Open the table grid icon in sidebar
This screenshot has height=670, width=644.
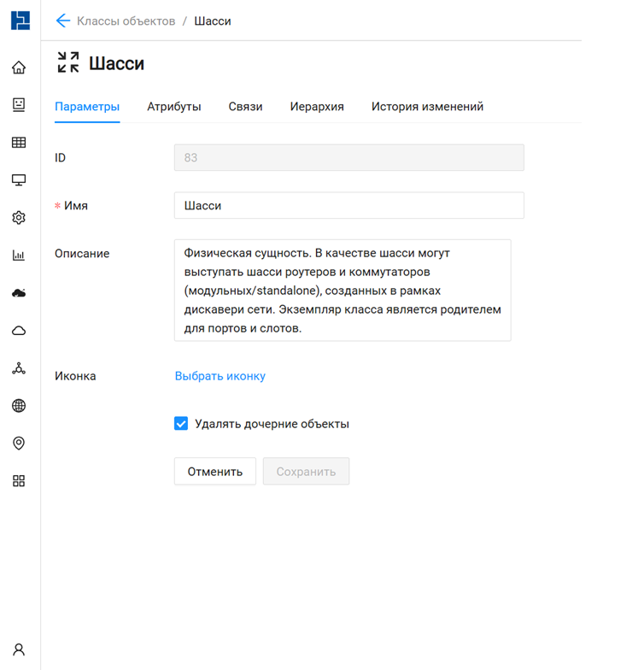(19, 143)
